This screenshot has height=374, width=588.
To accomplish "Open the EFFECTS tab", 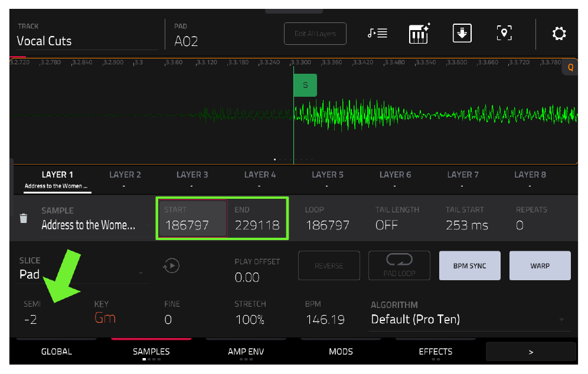I will click(435, 352).
